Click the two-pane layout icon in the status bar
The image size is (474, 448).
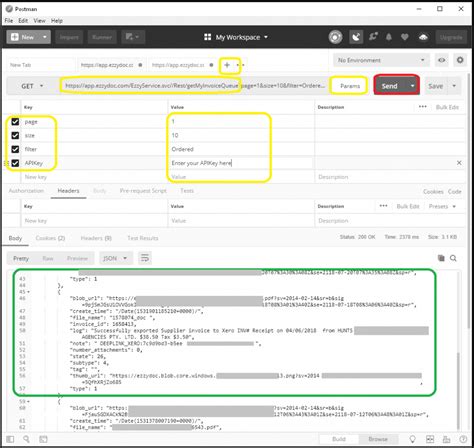click(x=430, y=439)
